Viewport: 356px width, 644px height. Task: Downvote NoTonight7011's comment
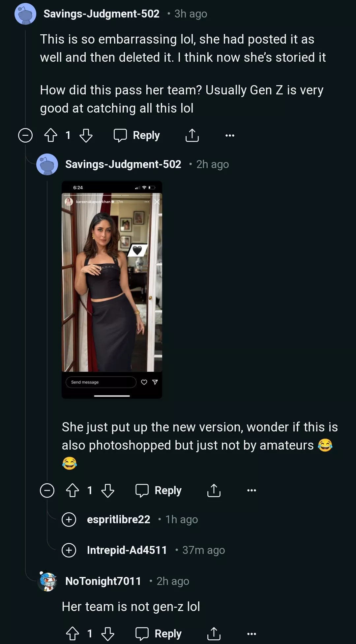[108, 634]
